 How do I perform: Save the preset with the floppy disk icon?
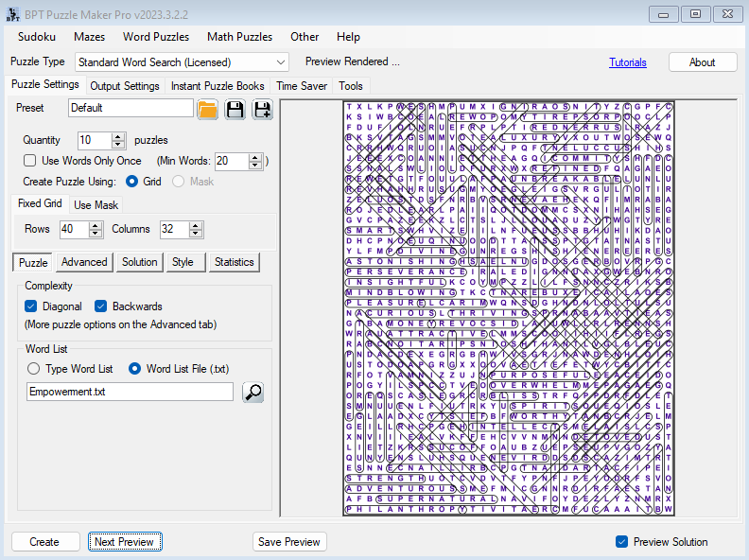point(235,109)
